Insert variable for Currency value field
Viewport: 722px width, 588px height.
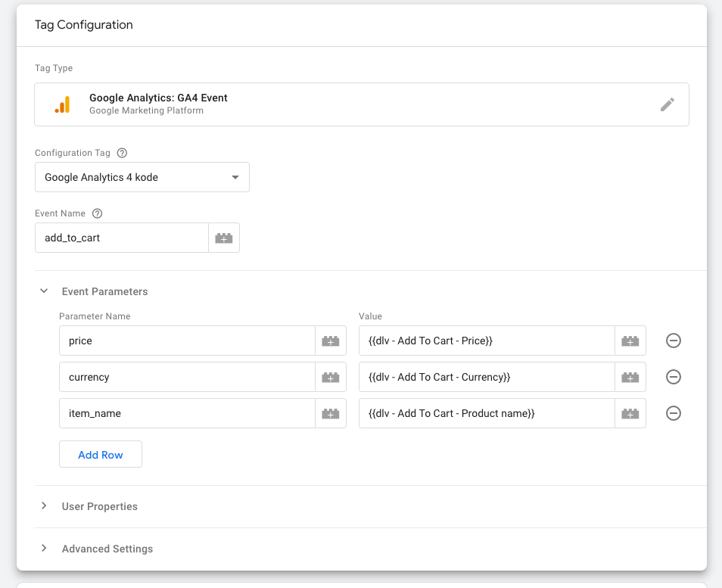(x=630, y=377)
